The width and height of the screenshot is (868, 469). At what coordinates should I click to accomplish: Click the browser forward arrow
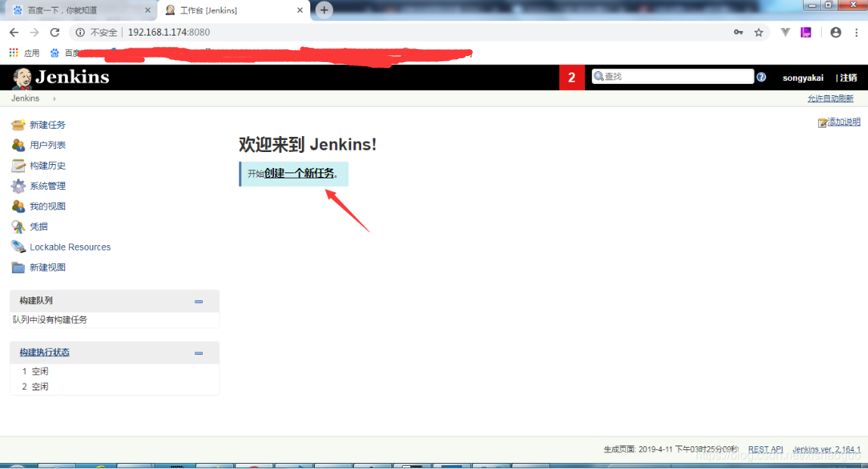coord(34,32)
